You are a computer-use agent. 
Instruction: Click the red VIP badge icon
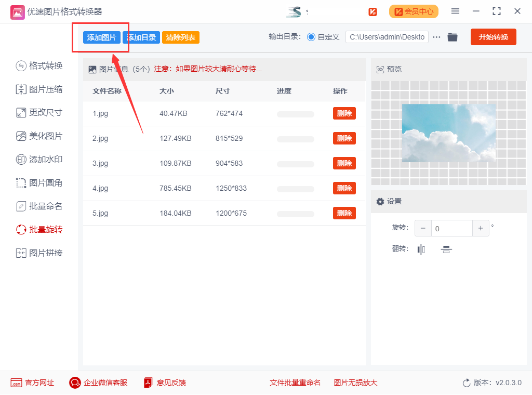[x=373, y=11]
